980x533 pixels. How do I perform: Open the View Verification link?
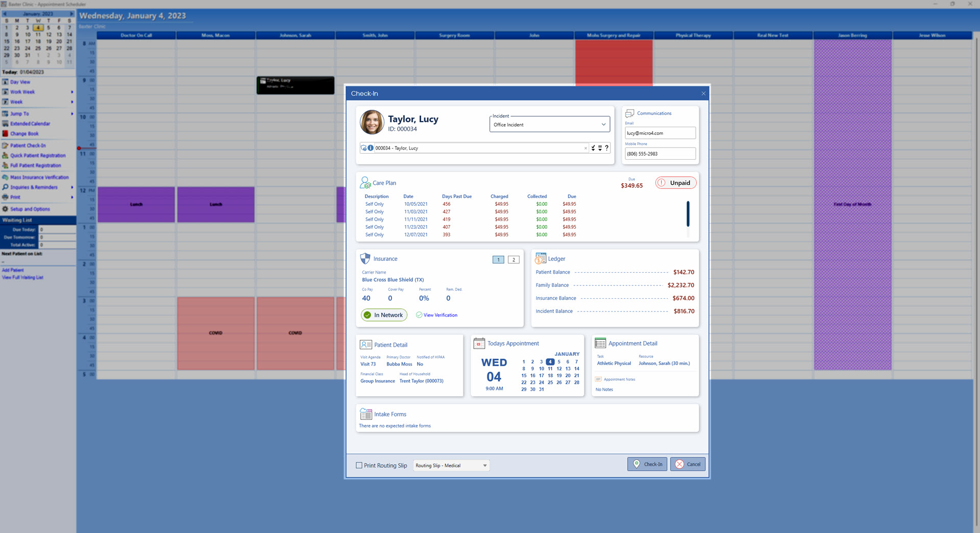(x=440, y=315)
